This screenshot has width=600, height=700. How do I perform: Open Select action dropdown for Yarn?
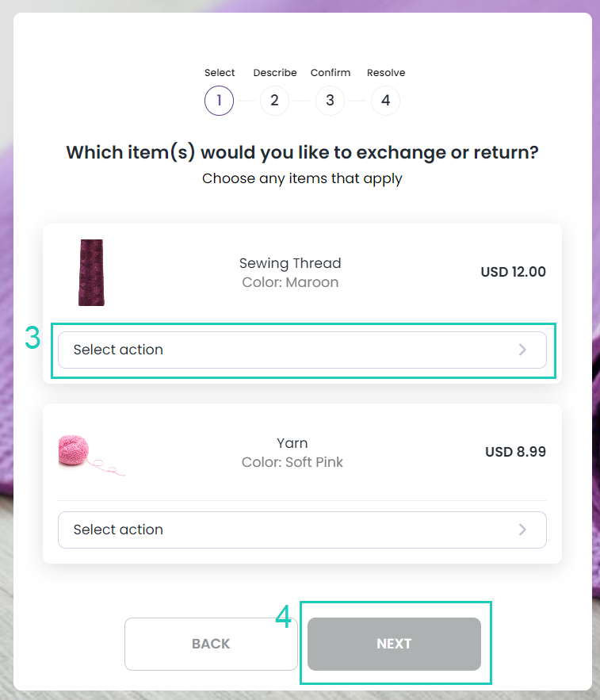tap(302, 530)
